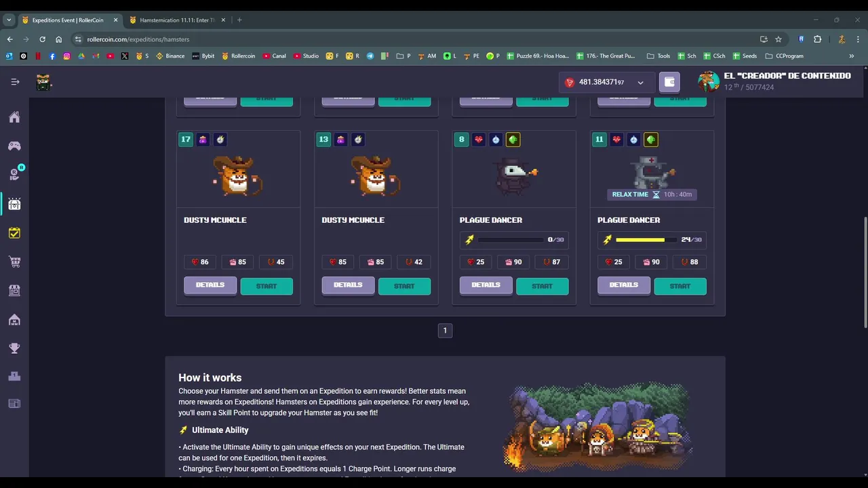Select the Expeditions Event RollerCoin tab

tap(69, 20)
